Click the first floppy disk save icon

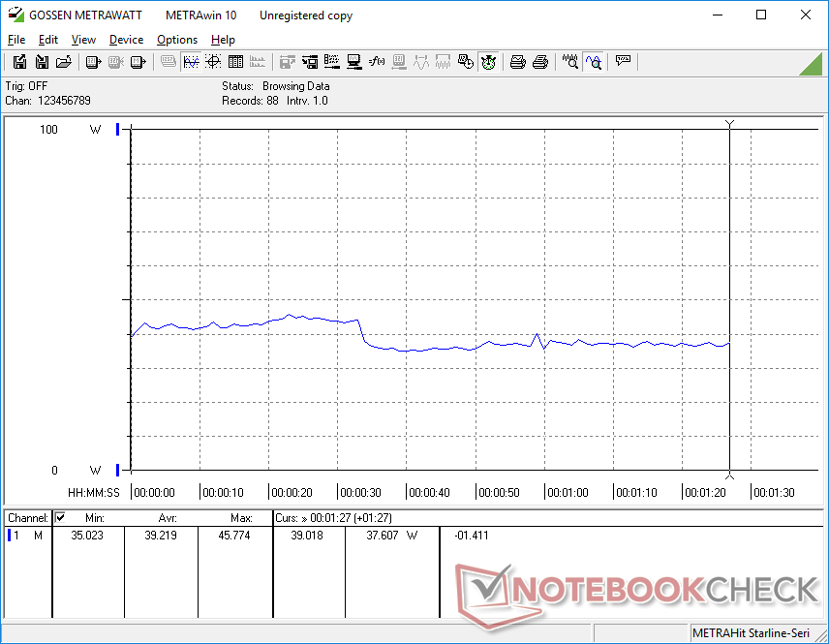click(x=19, y=62)
